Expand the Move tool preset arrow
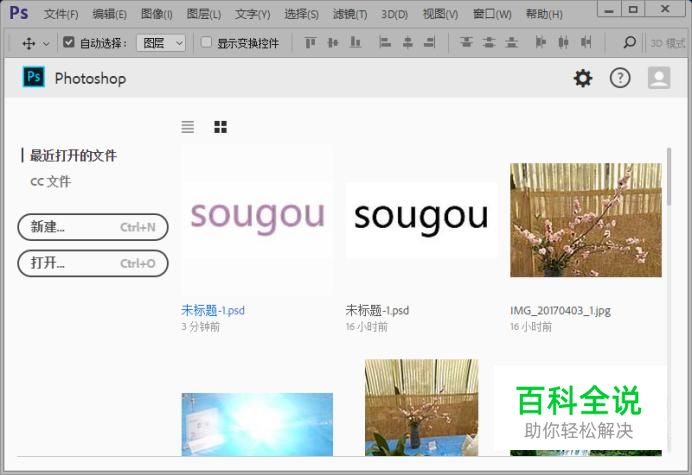Screen dimensions: 692x475 coord(46,44)
